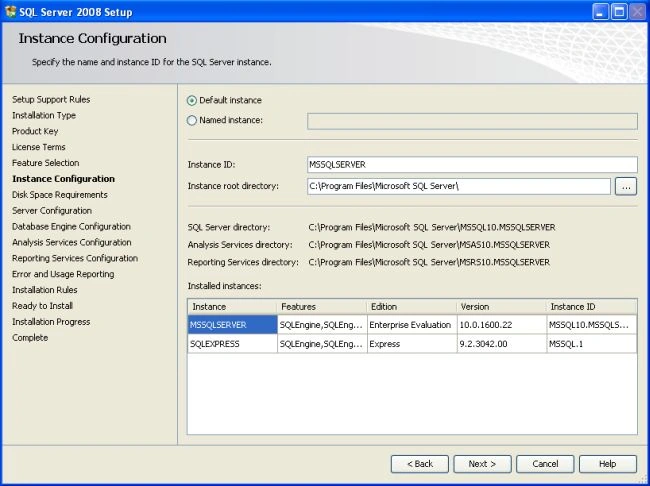Minimize the SQL Server Setup window

click(x=600, y=12)
